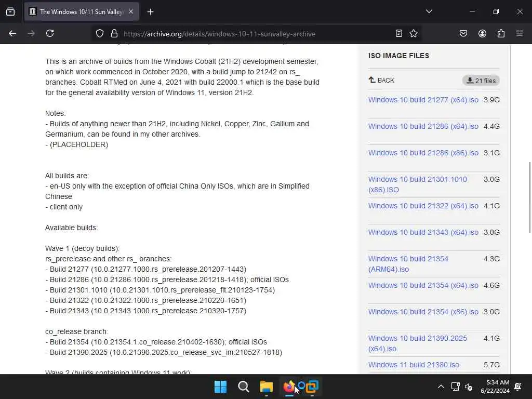Bookmark this page with the star
The image size is (532, 399).
413,33
